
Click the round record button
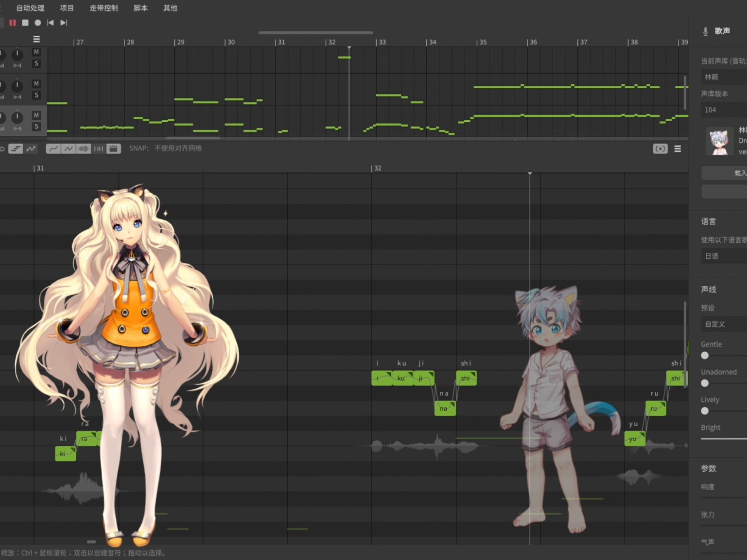(38, 23)
